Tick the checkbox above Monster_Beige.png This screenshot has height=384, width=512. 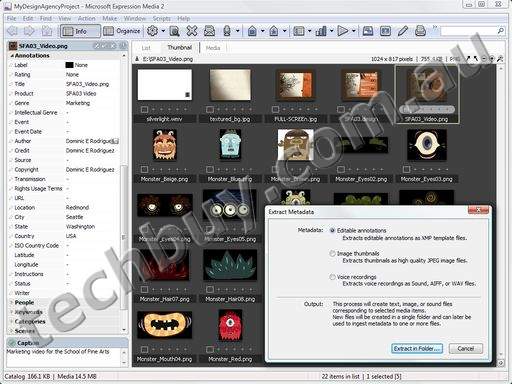pos(144,169)
